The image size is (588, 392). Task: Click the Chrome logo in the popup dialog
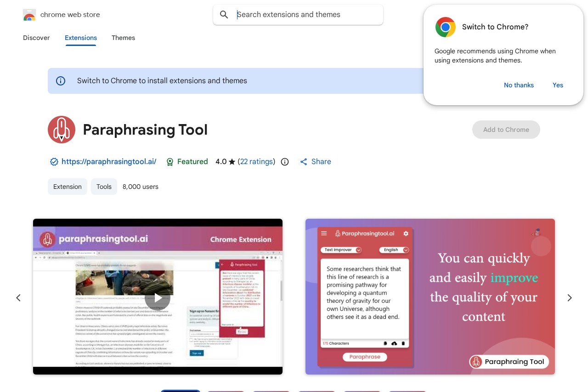click(445, 27)
